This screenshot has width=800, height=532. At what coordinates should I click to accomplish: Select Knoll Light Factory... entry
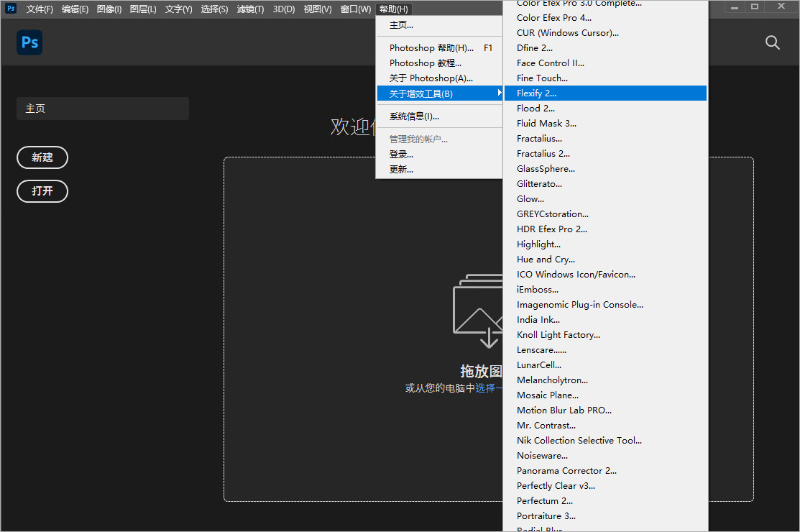pyautogui.click(x=605, y=334)
